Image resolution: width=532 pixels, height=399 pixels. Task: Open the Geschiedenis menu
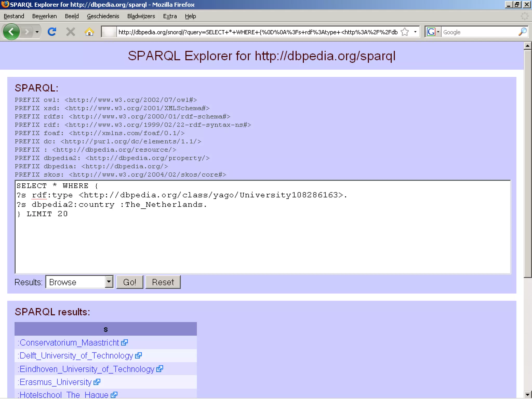click(x=103, y=16)
